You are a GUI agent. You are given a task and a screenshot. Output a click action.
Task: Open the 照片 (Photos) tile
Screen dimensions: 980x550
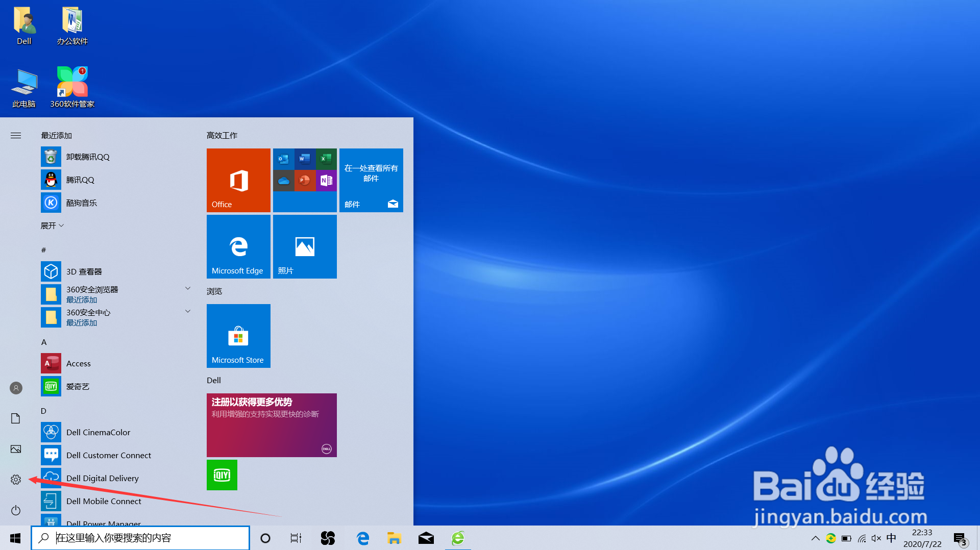tap(305, 246)
